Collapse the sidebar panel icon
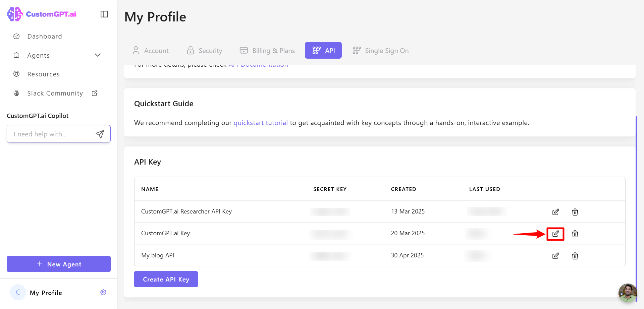 pos(104,14)
